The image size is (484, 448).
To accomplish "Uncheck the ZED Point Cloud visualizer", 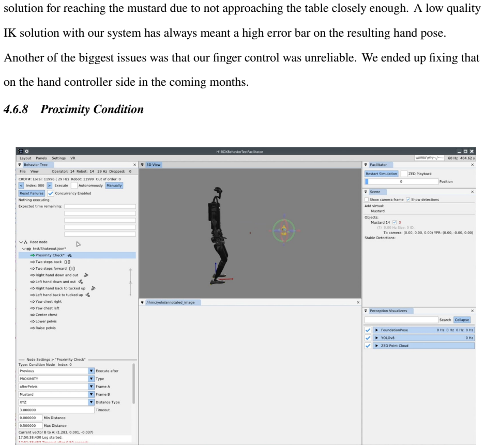I will pyautogui.click(x=368, y=346).
